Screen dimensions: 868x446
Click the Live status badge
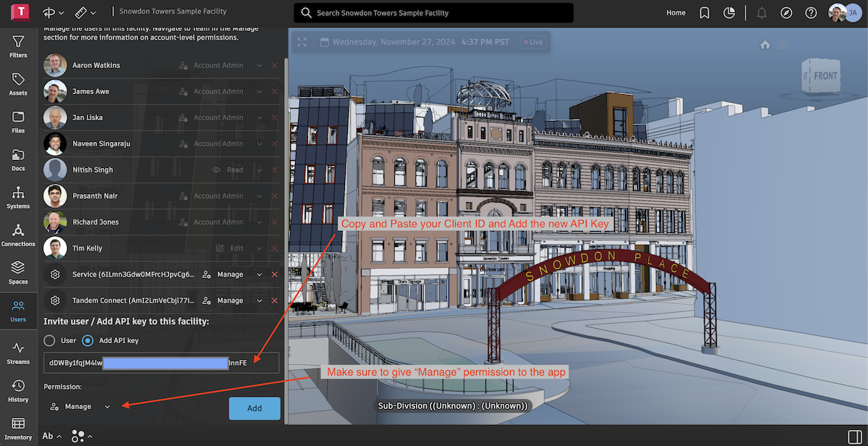pyautogui.click(x=532, y=42)
